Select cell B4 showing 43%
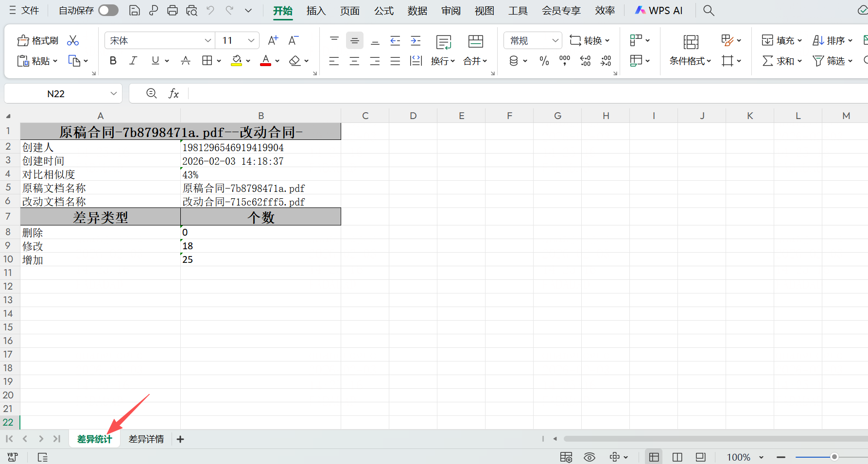The image size is (868, 464). click(x=260, y=174)
